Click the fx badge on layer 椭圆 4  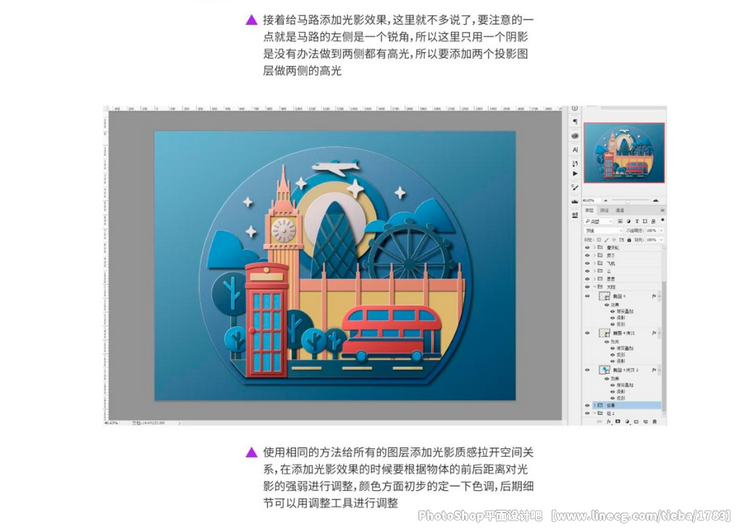(653, 297)
